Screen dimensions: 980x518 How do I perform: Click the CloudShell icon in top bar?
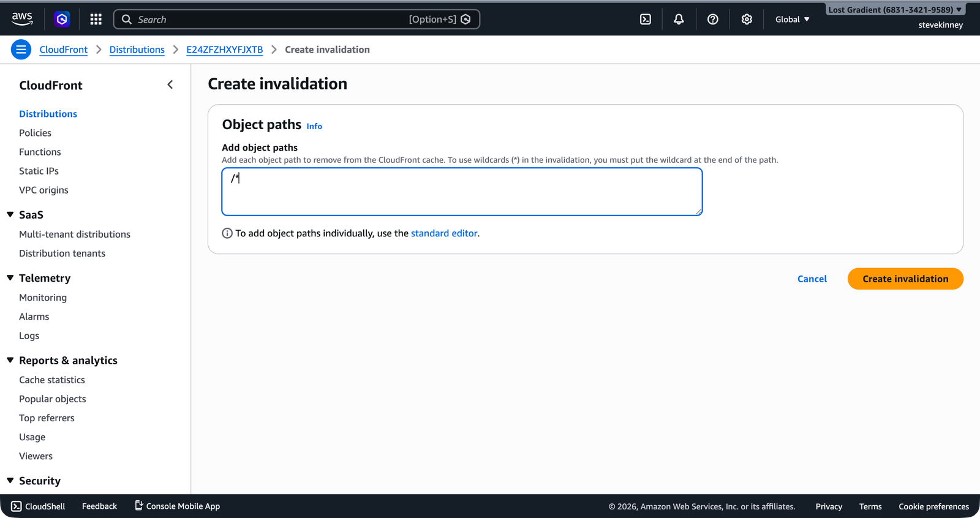click(x=646, y=20)
